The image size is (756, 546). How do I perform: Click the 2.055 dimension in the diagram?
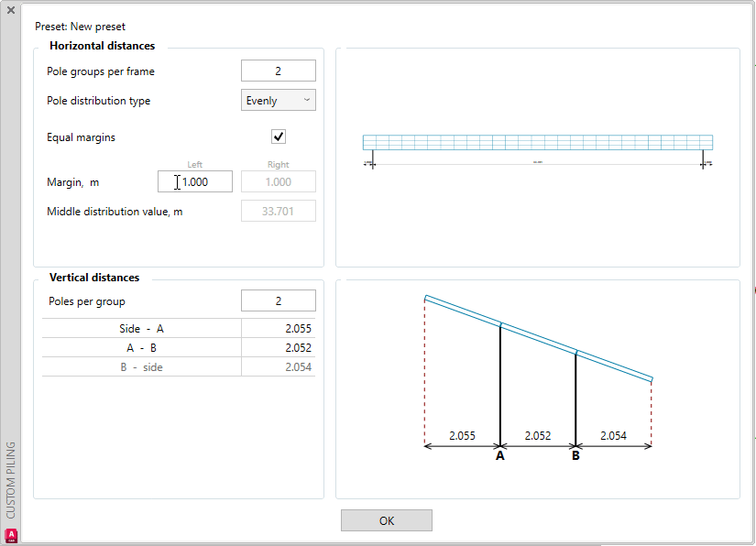pos(462,436)
